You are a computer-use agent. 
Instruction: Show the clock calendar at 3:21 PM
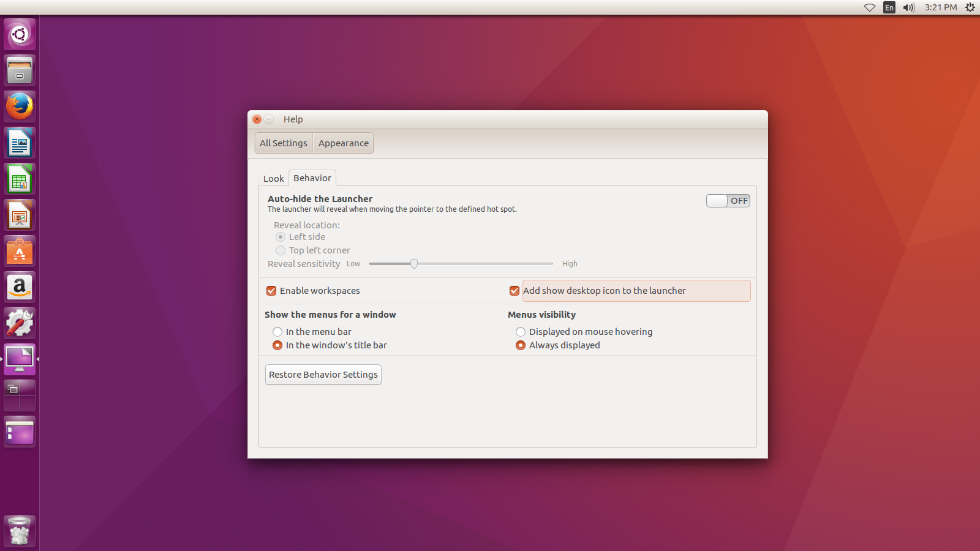pos(941,7)
